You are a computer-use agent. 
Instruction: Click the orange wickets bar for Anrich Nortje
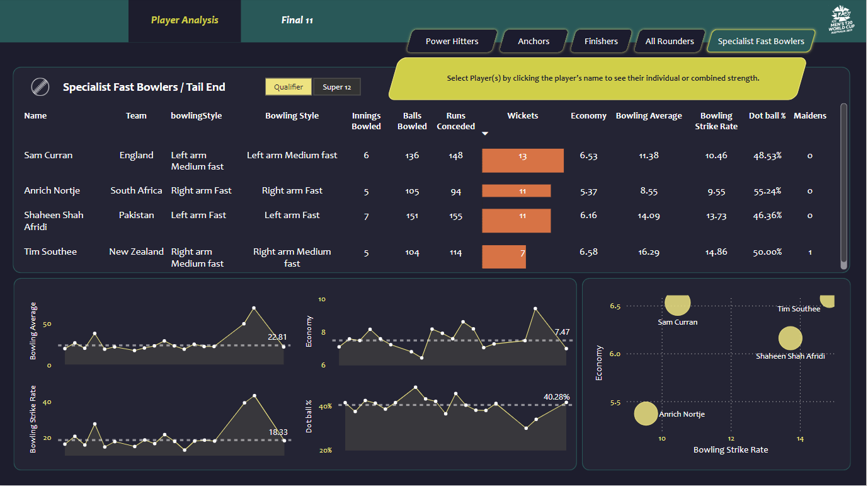(x=516, y=190)
